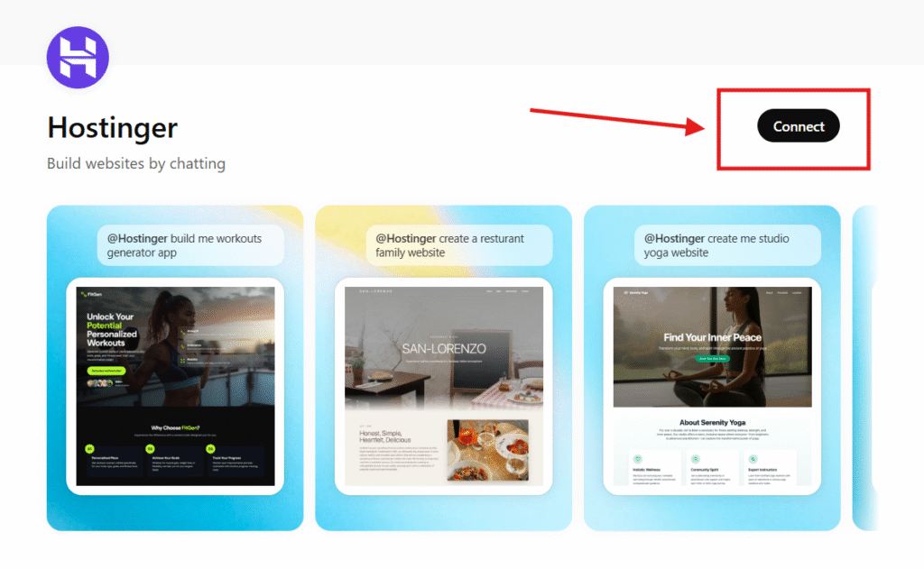The image size is (924, 569).
Task: Click the black Connect button
Action: pyautogui.click(x=798, y=126)
